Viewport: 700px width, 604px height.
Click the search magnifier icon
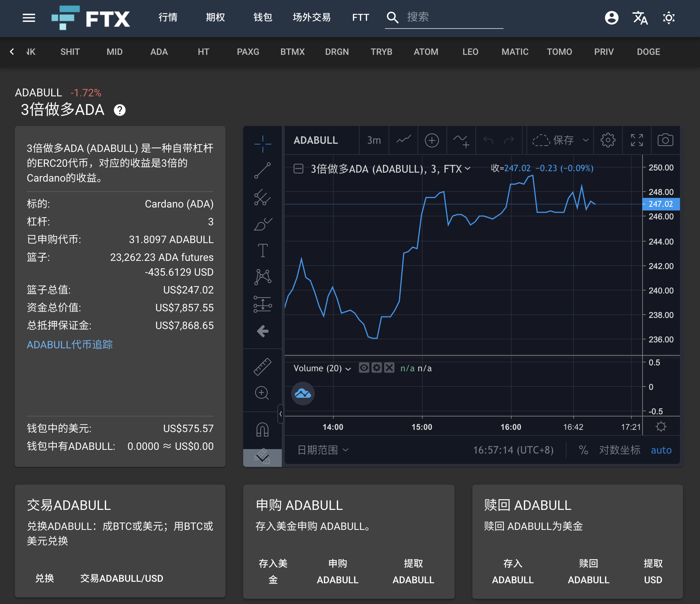[x=392, y=17]
